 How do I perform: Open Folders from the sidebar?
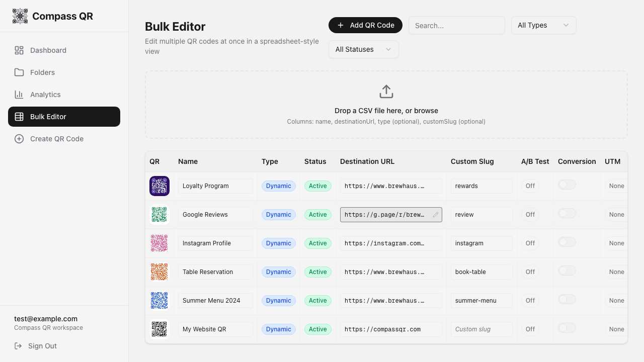tap(64, 72)
